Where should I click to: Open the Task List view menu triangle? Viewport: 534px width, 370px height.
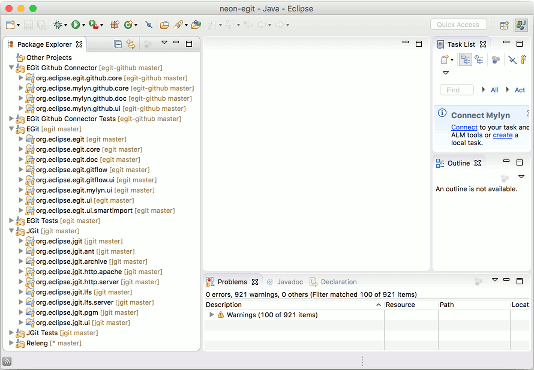tap(445, 73)
